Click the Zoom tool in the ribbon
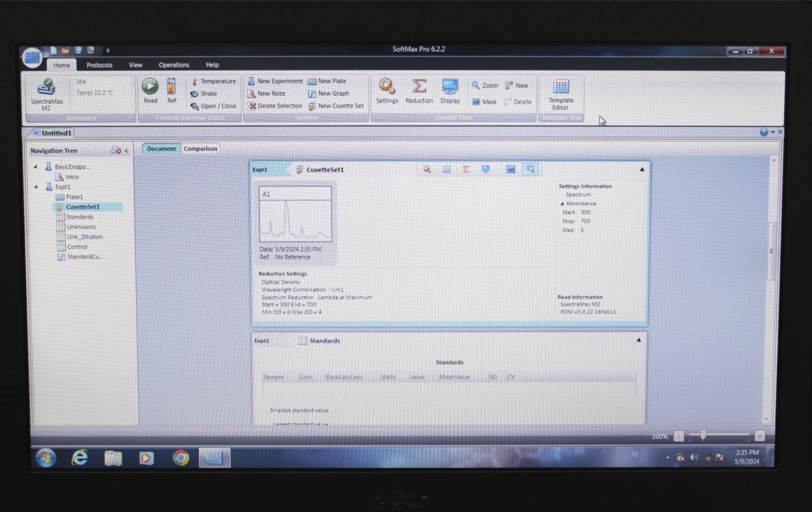812x512 pixels. pyautogui.click(x=485, y=85)
